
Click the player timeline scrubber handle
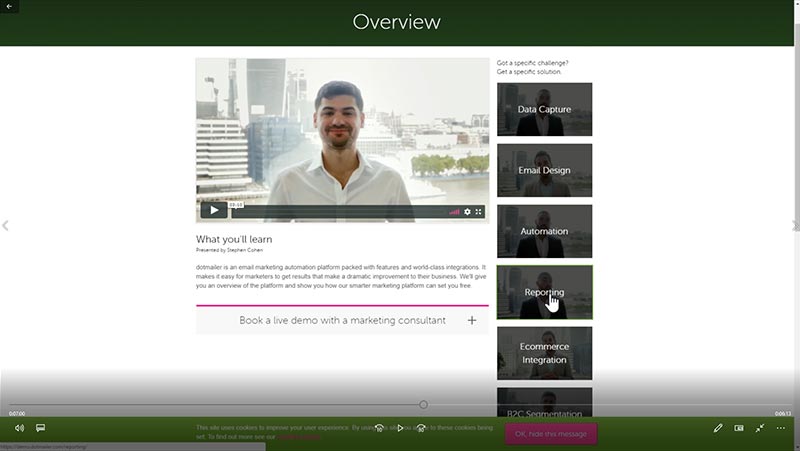coord(423,405)
